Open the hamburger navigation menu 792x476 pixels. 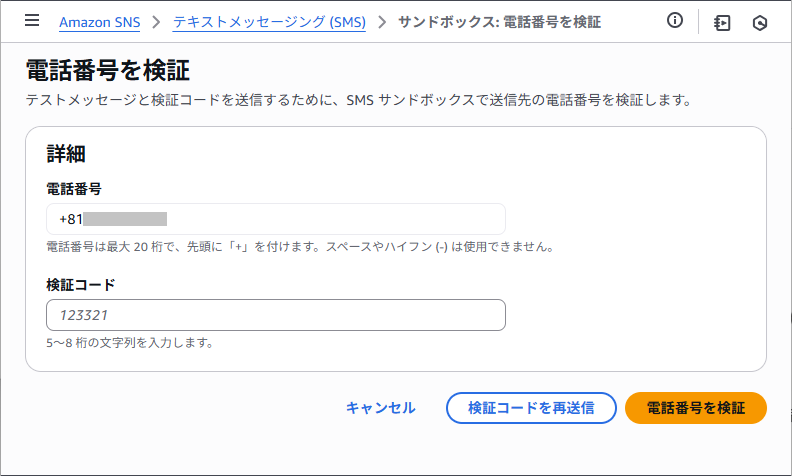pyautogui.click(x=32, y=20)
